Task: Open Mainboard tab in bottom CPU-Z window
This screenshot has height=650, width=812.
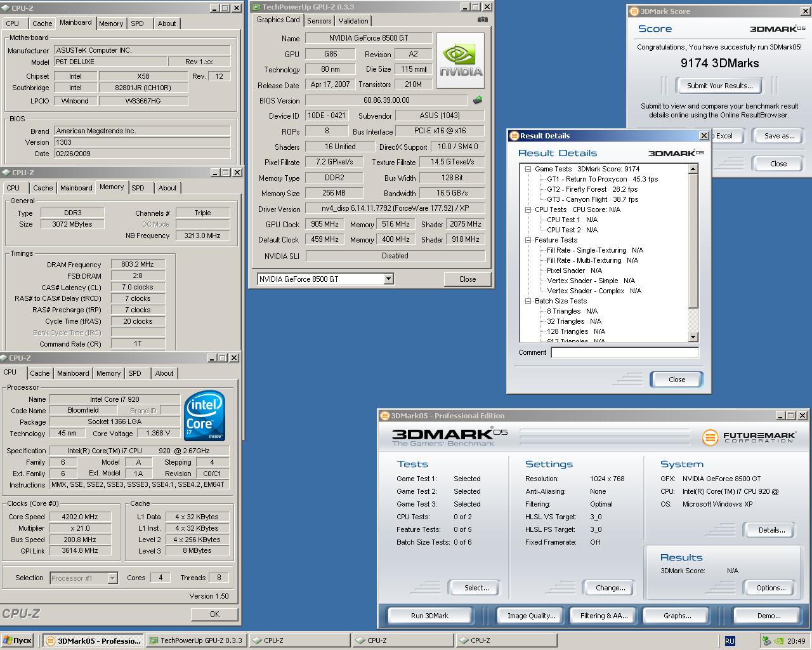Action: (x=73, y=373)
